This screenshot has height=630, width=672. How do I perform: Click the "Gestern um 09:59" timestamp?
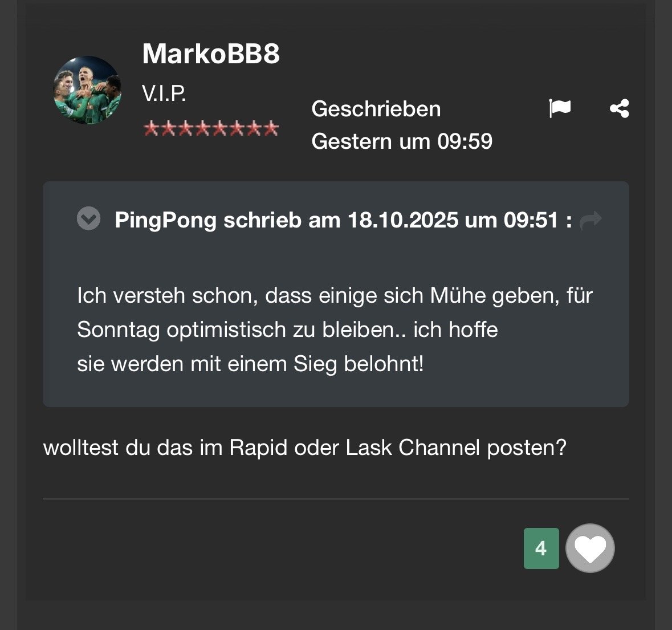pyautogui.click(x=401, y=141)
